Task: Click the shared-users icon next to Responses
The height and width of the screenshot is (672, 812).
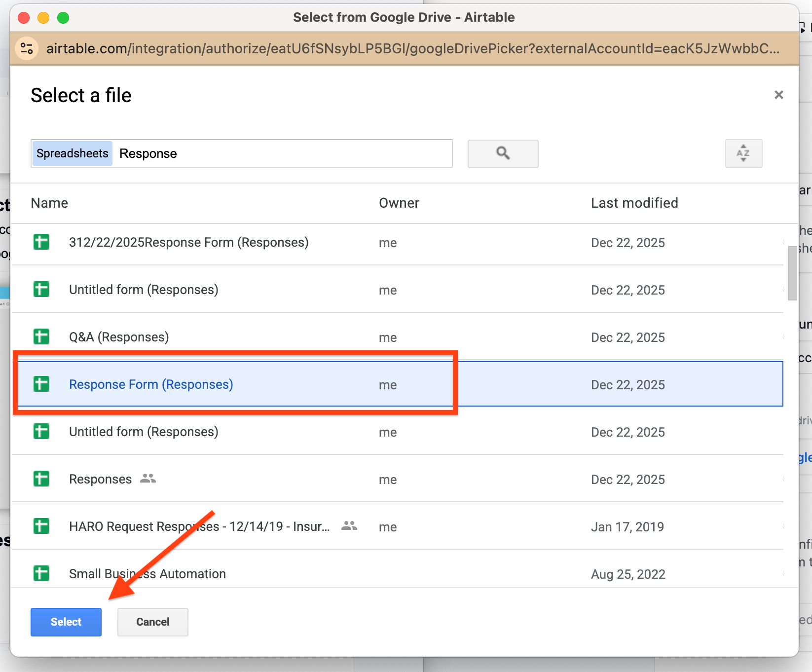Action: click(148, 478)
